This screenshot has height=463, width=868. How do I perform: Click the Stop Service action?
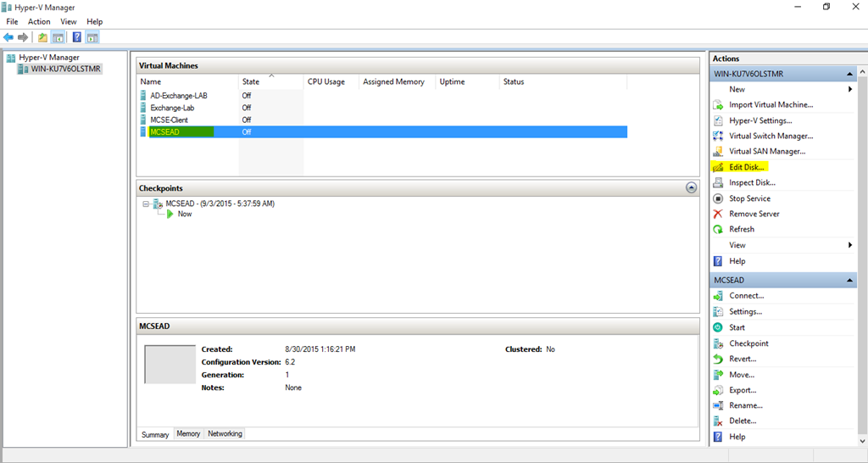(749, 198)
